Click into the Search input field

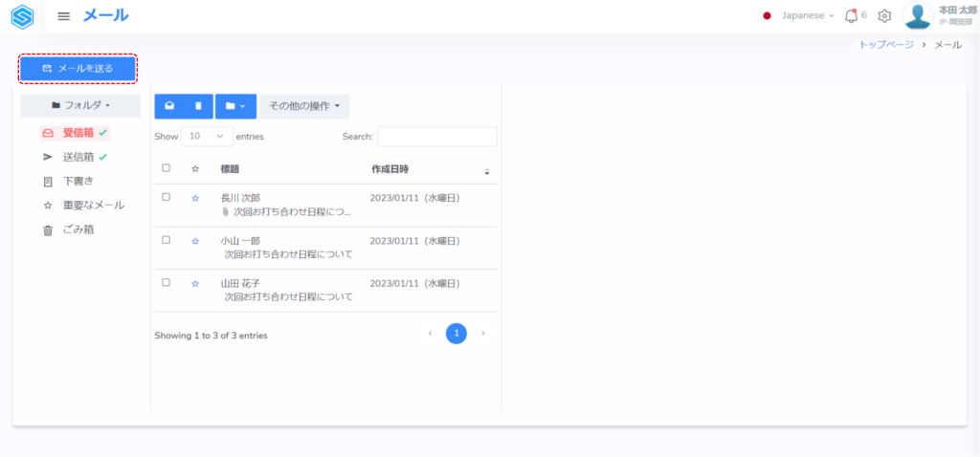pyautogui.click(x=436, y=137)
